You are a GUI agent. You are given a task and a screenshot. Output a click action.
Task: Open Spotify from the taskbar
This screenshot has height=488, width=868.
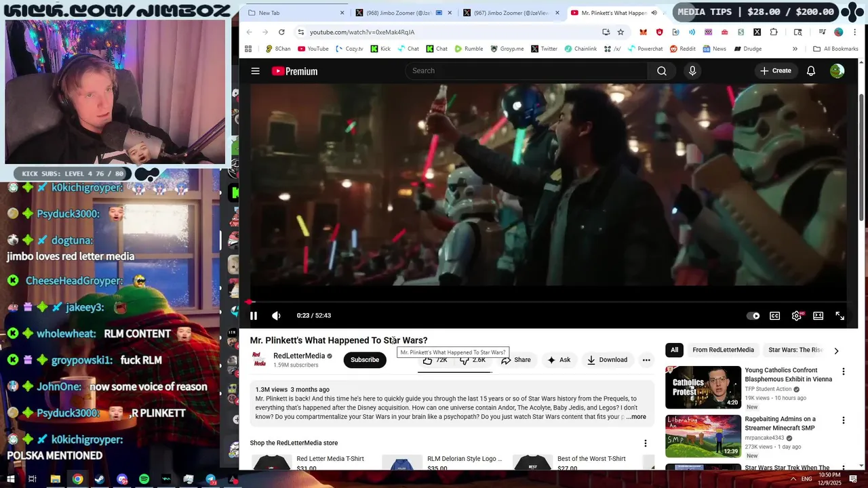[x=144, y=479]
